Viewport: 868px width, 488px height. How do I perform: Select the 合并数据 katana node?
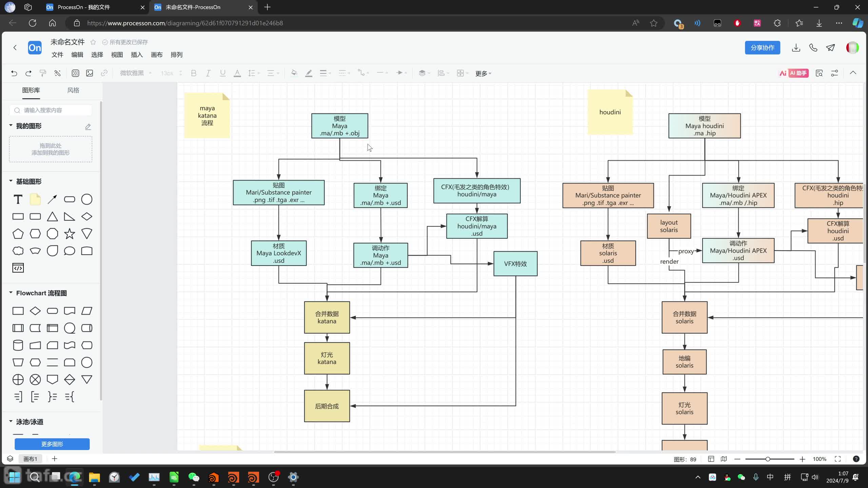coord(327,318)
